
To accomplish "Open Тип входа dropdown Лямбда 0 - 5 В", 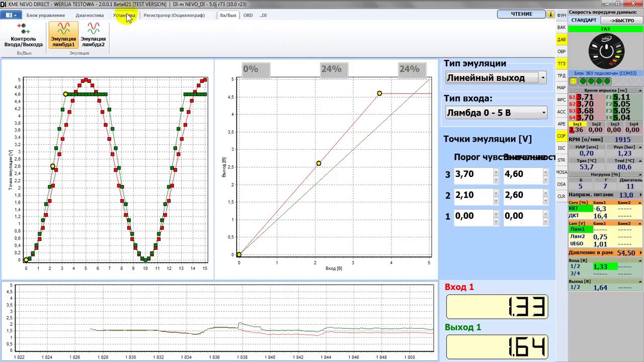I will point(496,113).
